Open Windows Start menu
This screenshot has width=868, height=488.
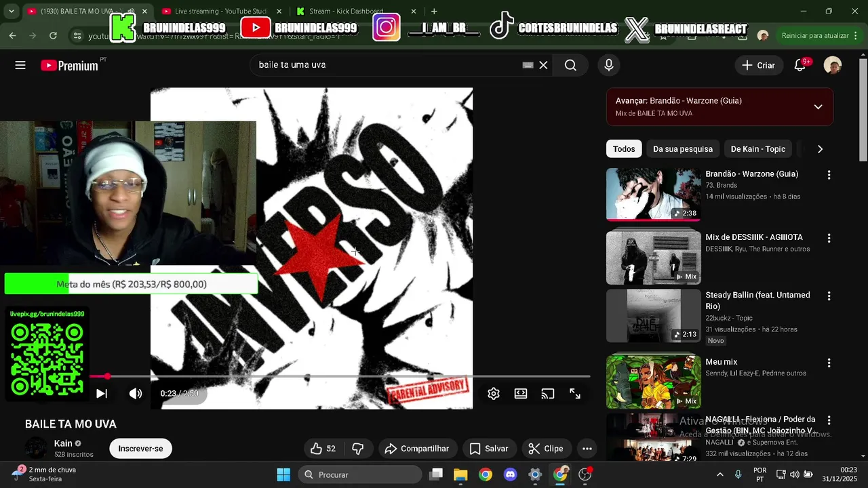click(283, 474)
